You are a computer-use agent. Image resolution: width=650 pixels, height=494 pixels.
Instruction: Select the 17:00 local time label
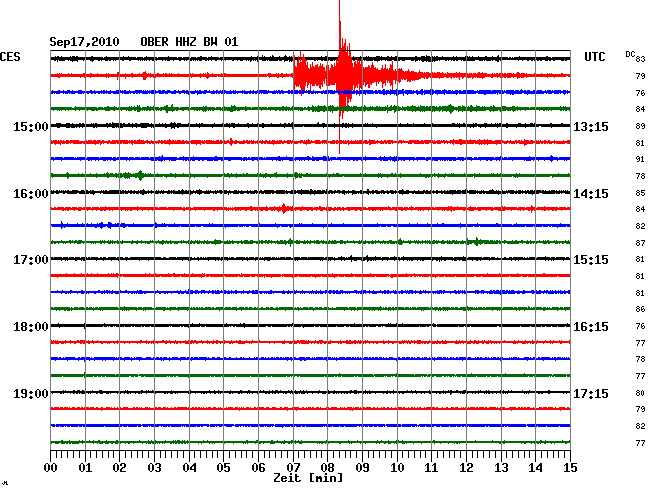(x=31, y=260)
